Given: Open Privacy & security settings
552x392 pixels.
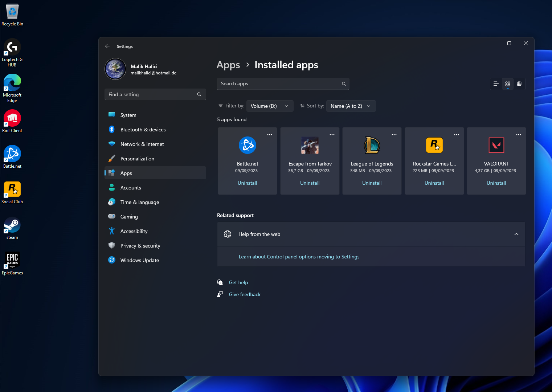Looking at the screenshot, I should [x=155, y=246].
